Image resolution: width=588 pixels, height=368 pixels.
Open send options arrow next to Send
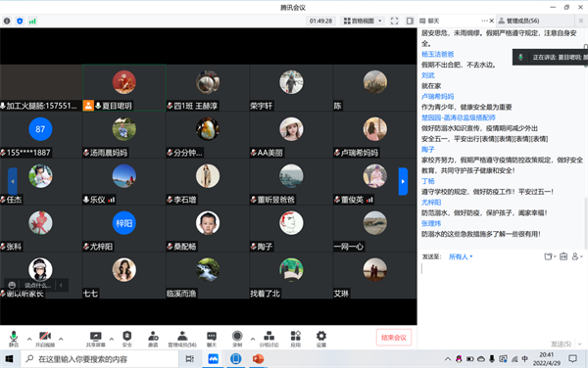[580, 344]
